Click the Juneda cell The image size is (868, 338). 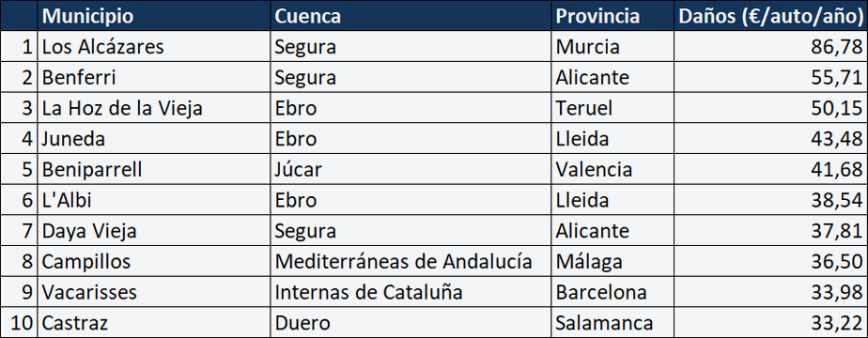click(x=154, y=138)
